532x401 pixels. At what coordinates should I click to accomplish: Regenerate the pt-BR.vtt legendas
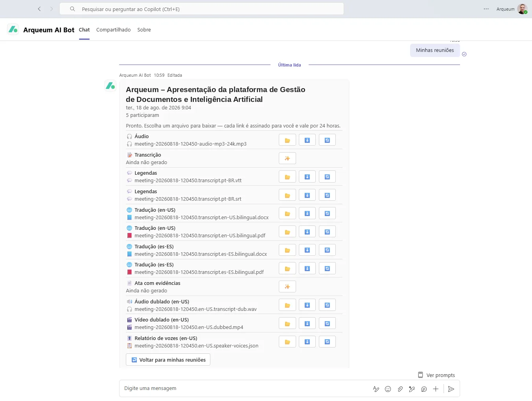tap(327, 177)
